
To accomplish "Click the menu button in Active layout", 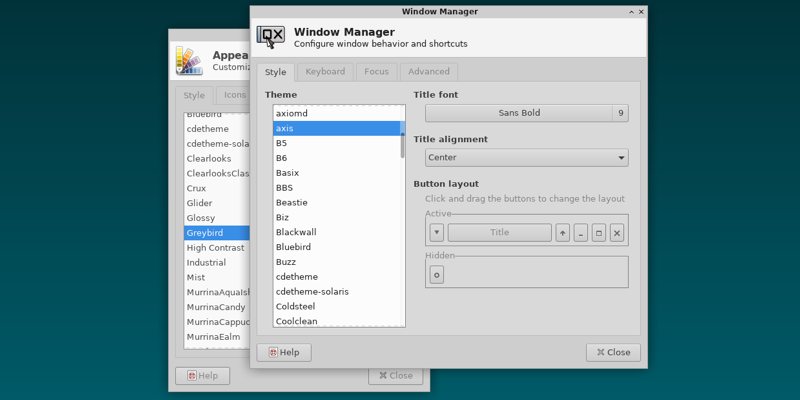I will (436, 233).
